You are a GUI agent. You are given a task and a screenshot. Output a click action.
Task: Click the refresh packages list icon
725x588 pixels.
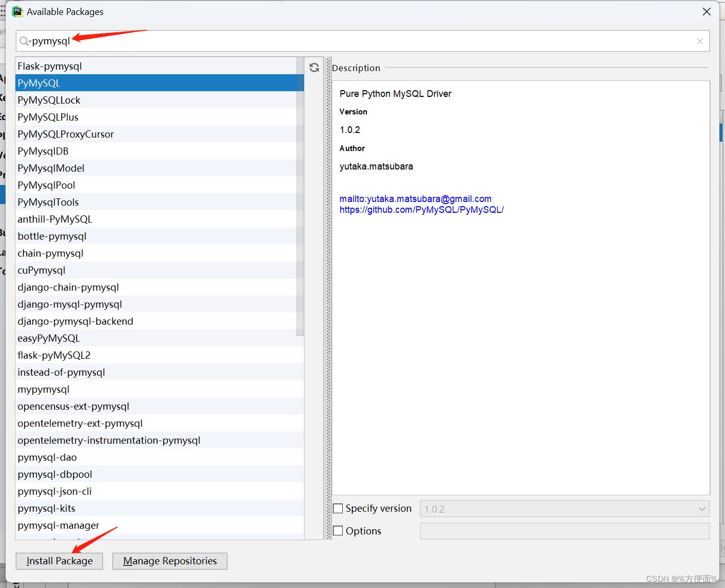[314, 68]
